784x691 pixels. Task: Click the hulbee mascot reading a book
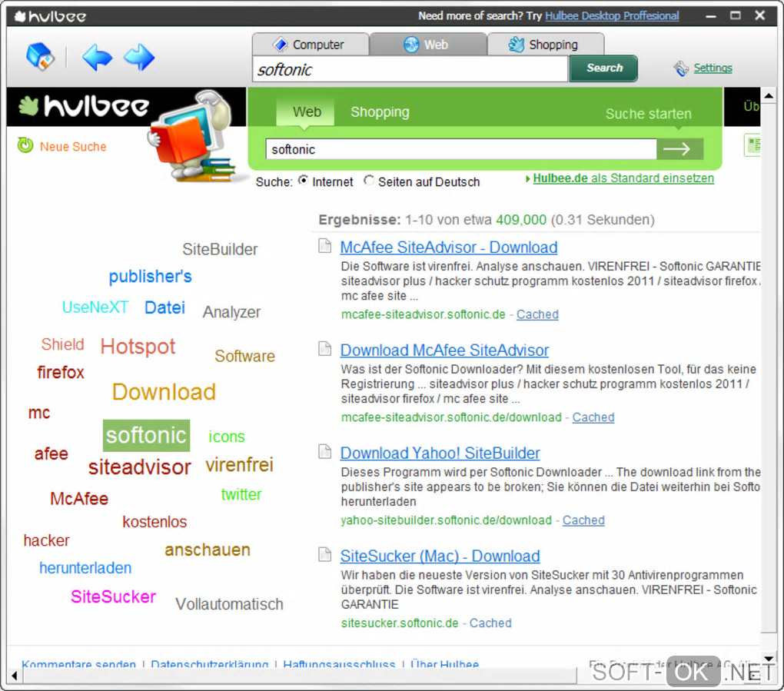click(x=192, y=136)
